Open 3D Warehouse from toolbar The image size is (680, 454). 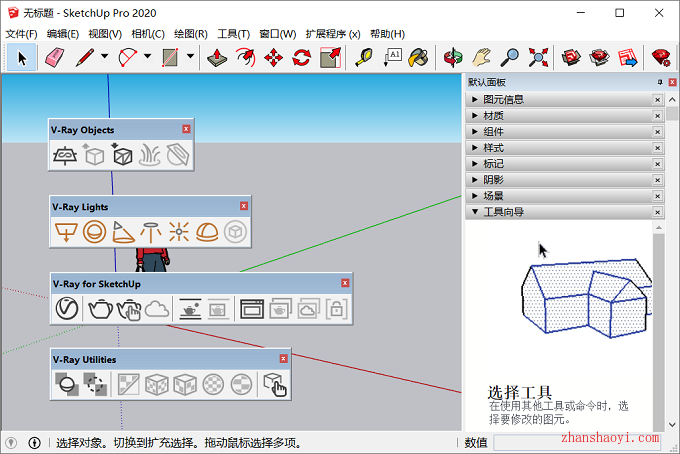click(571, 57)
